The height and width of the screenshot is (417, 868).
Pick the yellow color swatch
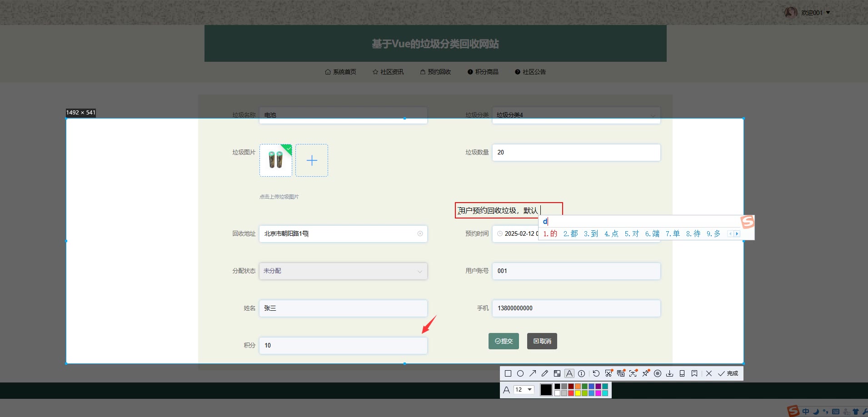(578, 393)
